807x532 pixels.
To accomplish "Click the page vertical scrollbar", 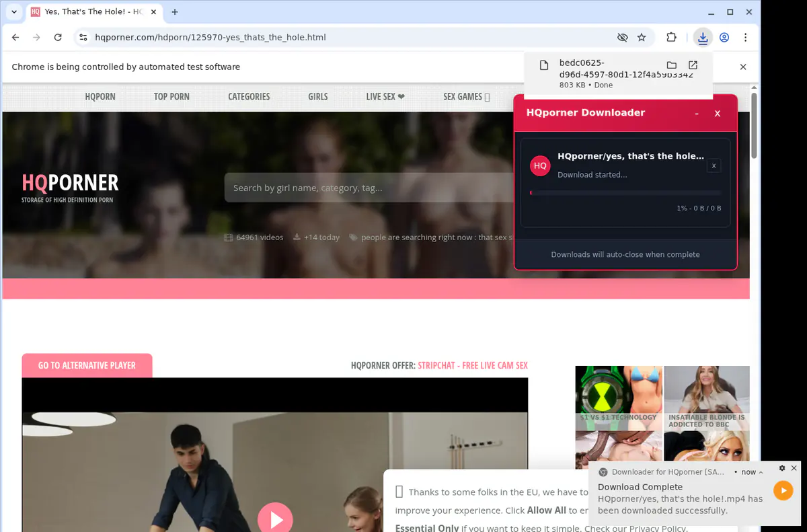I will coord(755,125).
